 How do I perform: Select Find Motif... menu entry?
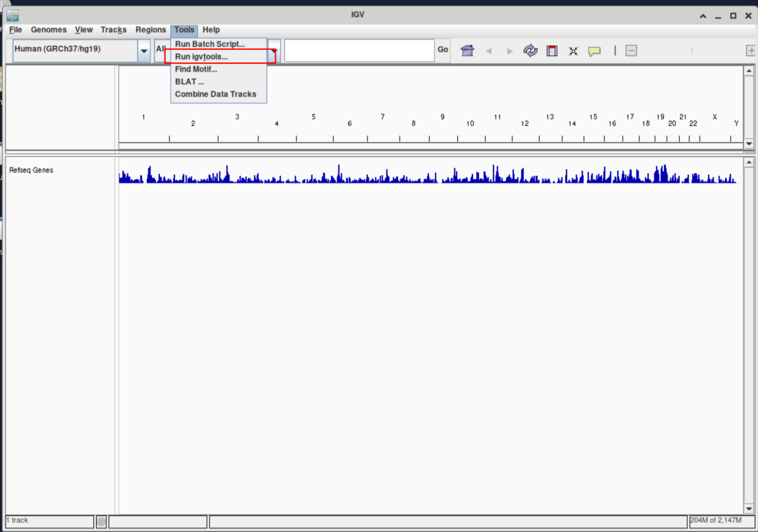point(218,69)
